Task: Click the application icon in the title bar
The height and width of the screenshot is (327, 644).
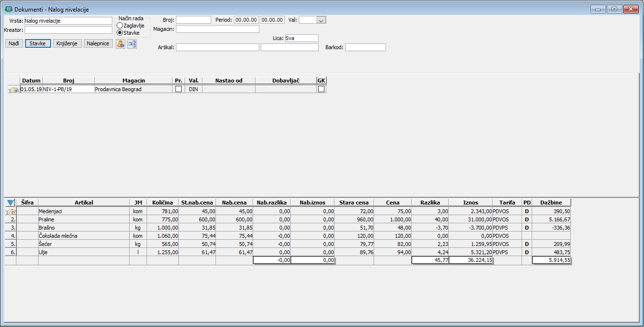Action: pyautogui.click(x=8, y=9)
